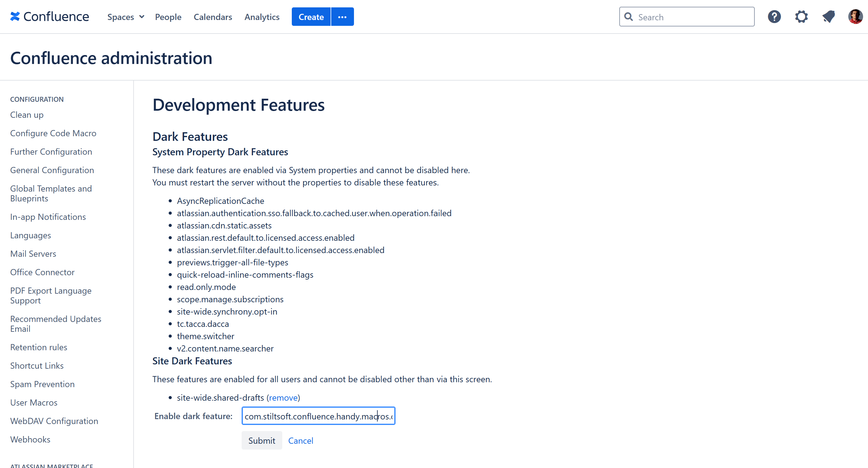Viewport: 868px width, 468px height.
Task: Focus the Enable dark feature text field
Action: pos(318,416)
